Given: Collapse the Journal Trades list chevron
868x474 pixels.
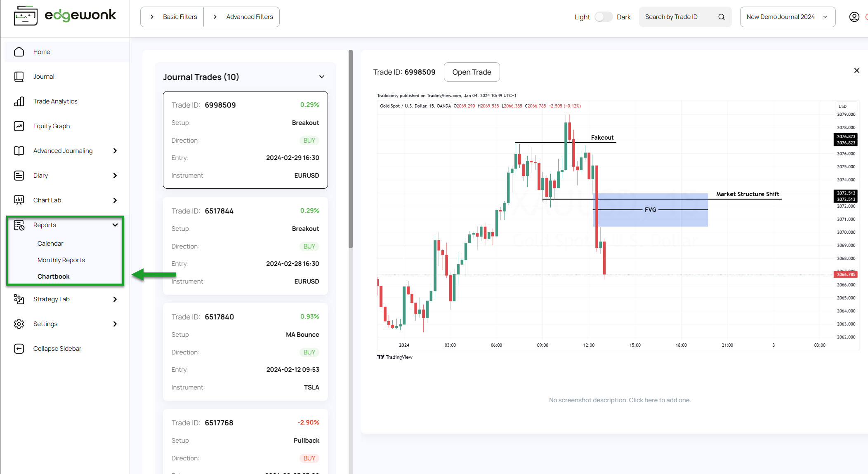Looking at the screenshot, I should pos(322,77).
